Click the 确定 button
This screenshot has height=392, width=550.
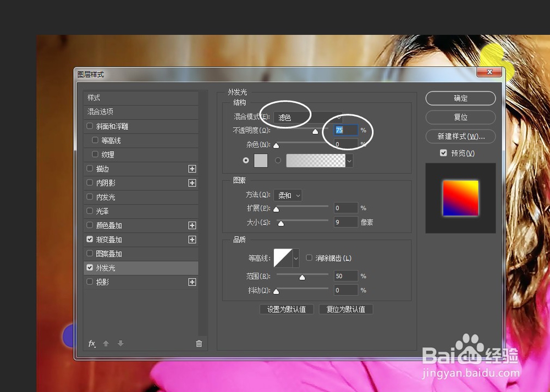460,98
